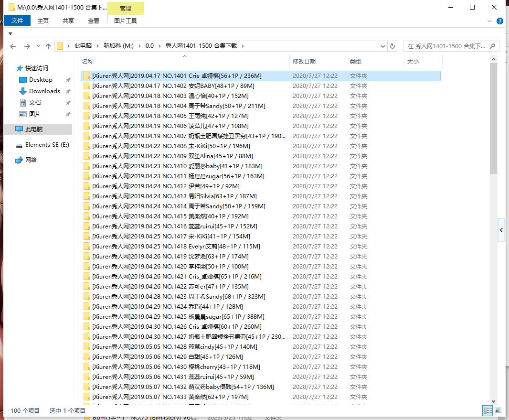Open Downloads in quick access
509x420 pixels.
44,91
